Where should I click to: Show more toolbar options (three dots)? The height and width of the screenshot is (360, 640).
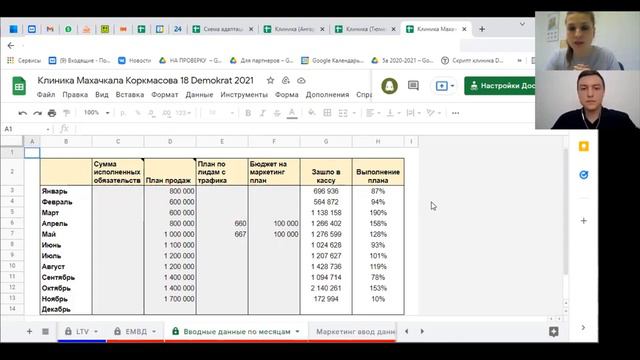[456, 113]
